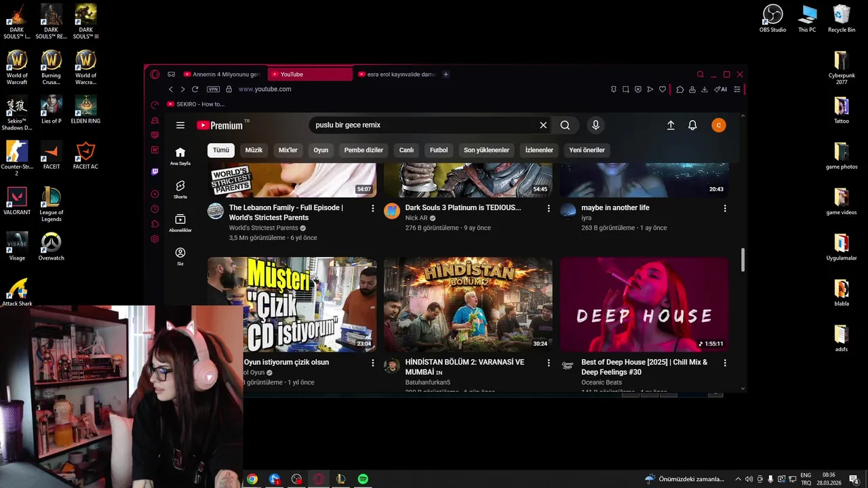Image resolution: width=868 pixels, height=488 pixels.
Task: Select the Yeni öneriler filter chip
Action: (x=587, y=150)
